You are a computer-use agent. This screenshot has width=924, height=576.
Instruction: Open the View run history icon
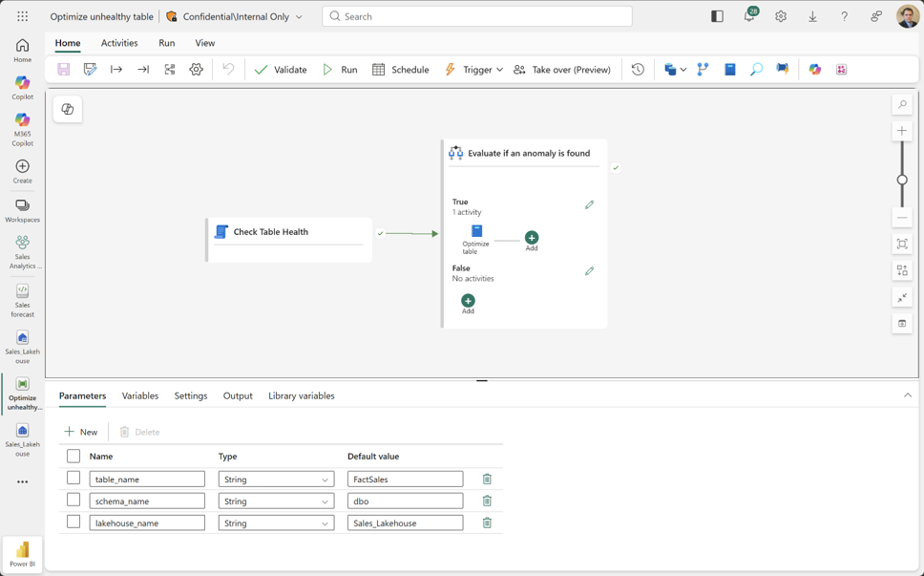(x=638, y=70)
